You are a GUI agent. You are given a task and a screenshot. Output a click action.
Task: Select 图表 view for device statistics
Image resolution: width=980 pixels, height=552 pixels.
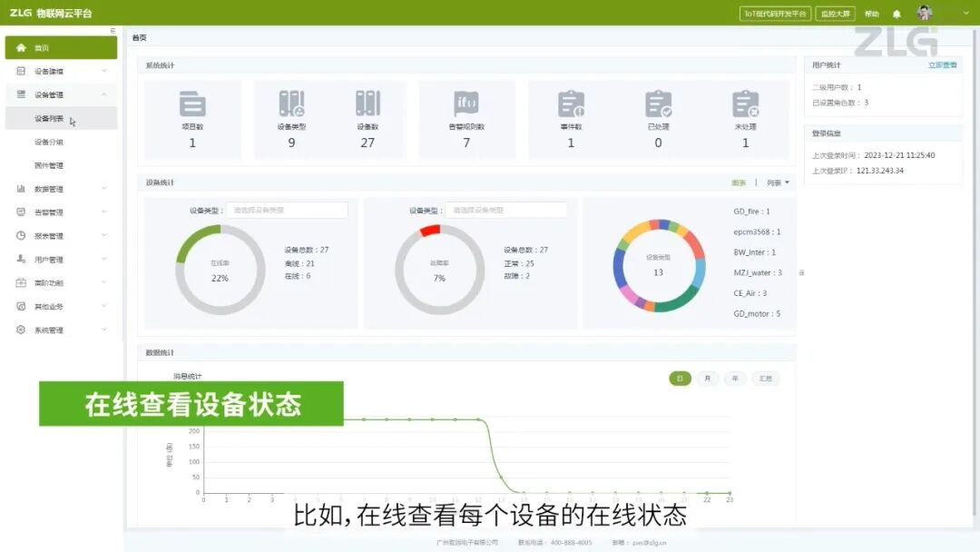click(739, 182)
